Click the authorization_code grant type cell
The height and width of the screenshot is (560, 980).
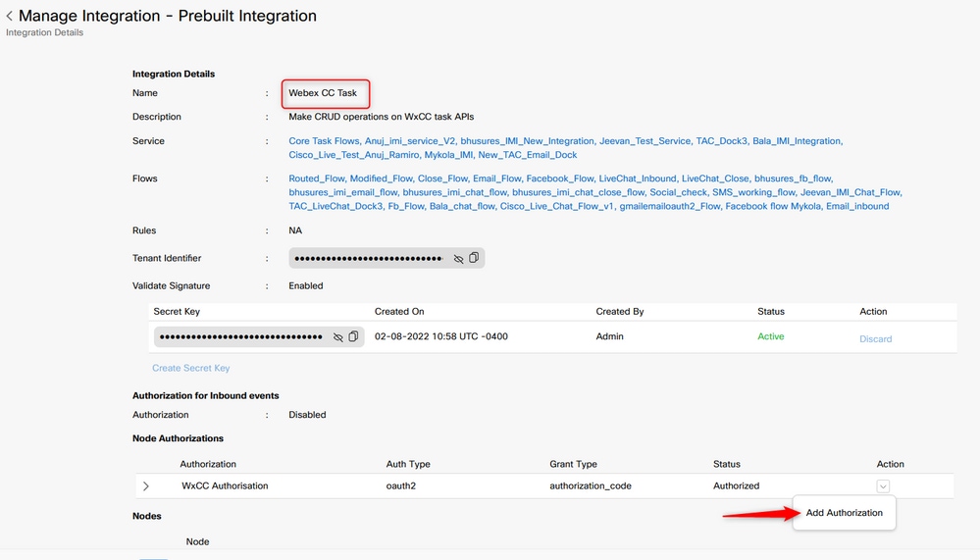[x=591, y=485]
